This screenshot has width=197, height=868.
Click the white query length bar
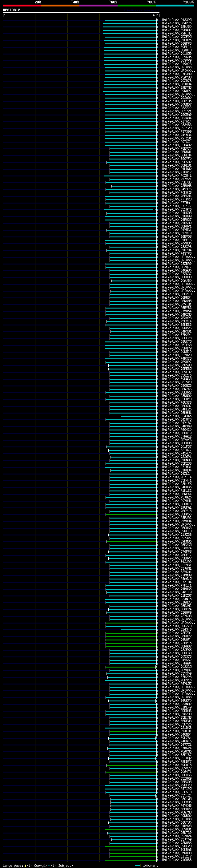pyautogui.click(x=81, y=13)
